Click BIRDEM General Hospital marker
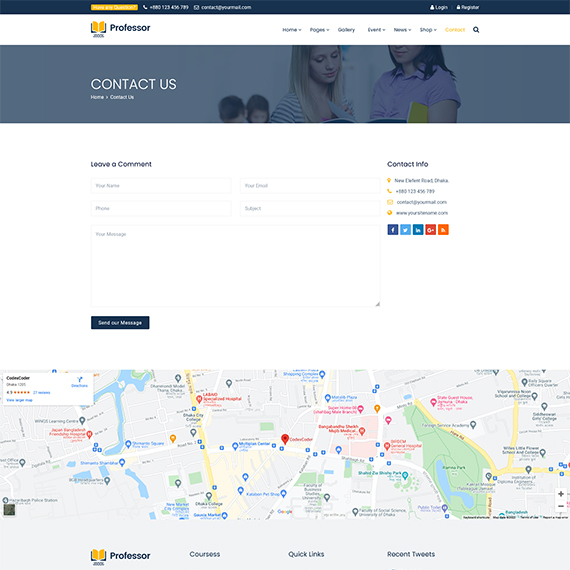The image size is (570, 570). 387,446
